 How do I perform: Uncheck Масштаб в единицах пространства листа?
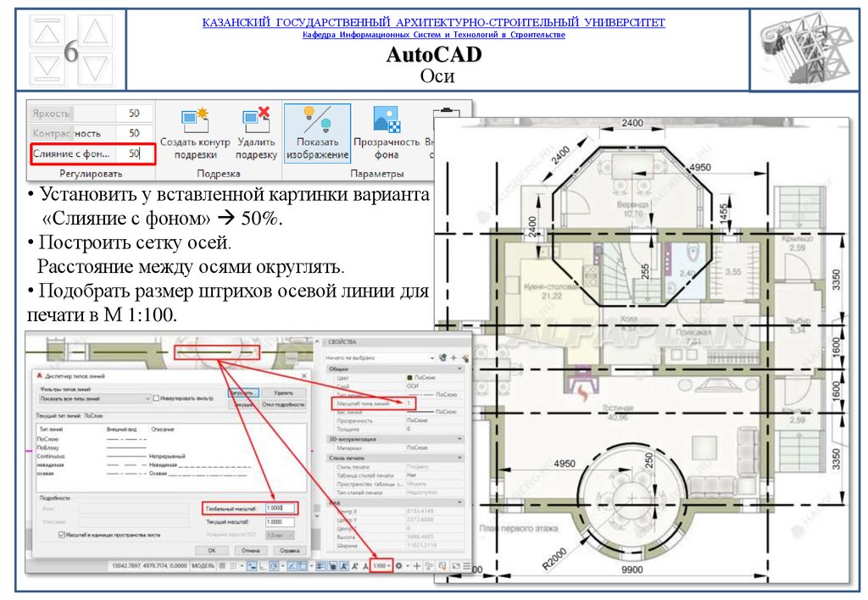[61, 536]
